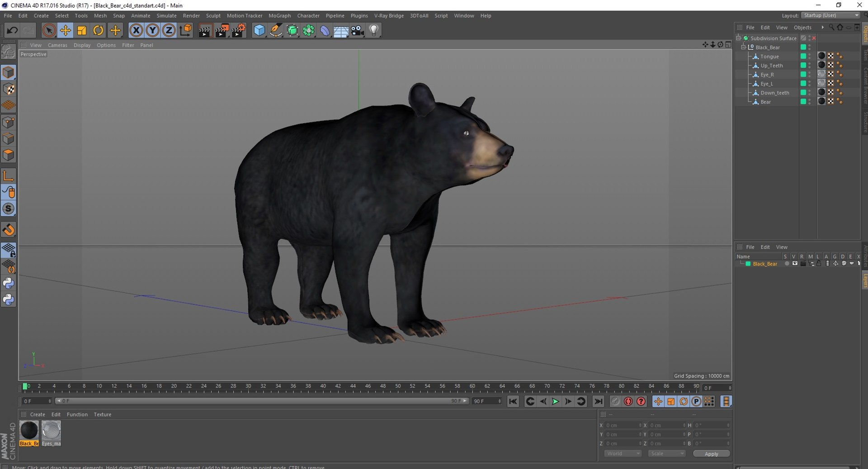Open the Render menu

pyautogui.click(x=191, y=15)
